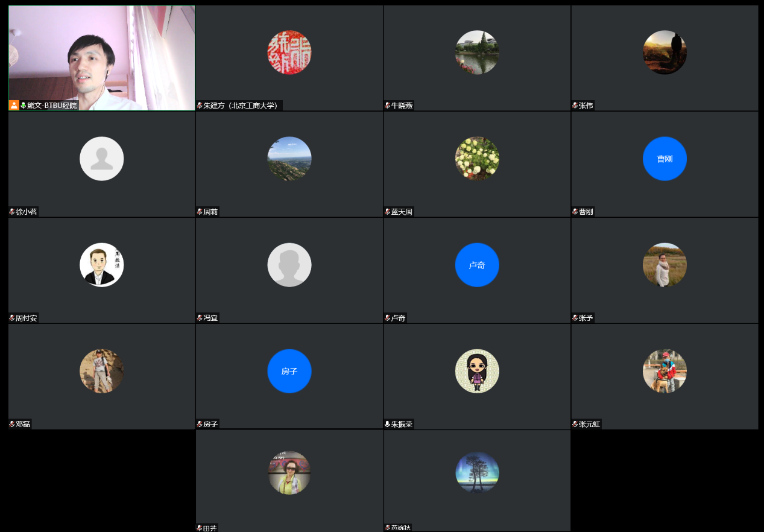Click the unmuted microphone icon beside 朱振荣
Viewport: 764px width, 532px height.
click(388, 424)
